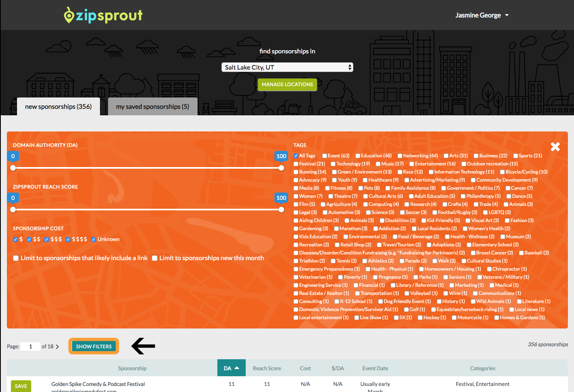Check the Bicycle/Cycling (10) tag

pyautogui.click(x=502, y=172)
